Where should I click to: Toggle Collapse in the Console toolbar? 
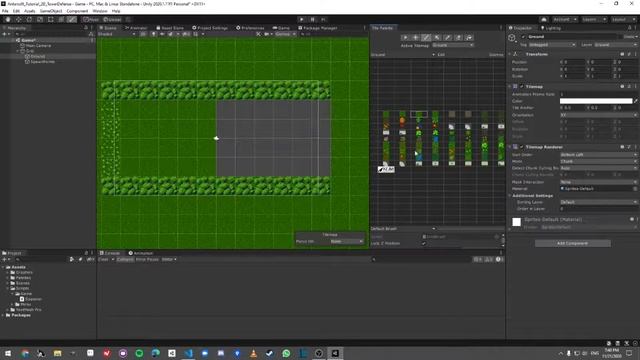(125, 259)
